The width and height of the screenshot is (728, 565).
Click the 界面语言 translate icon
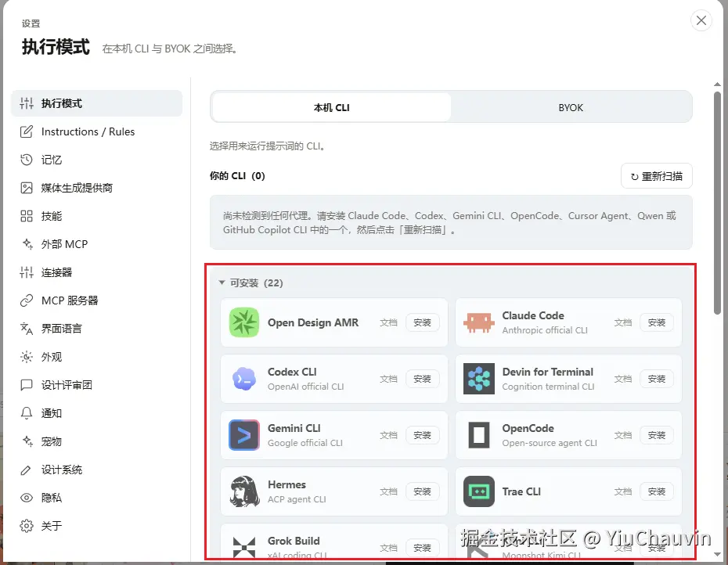27,329
